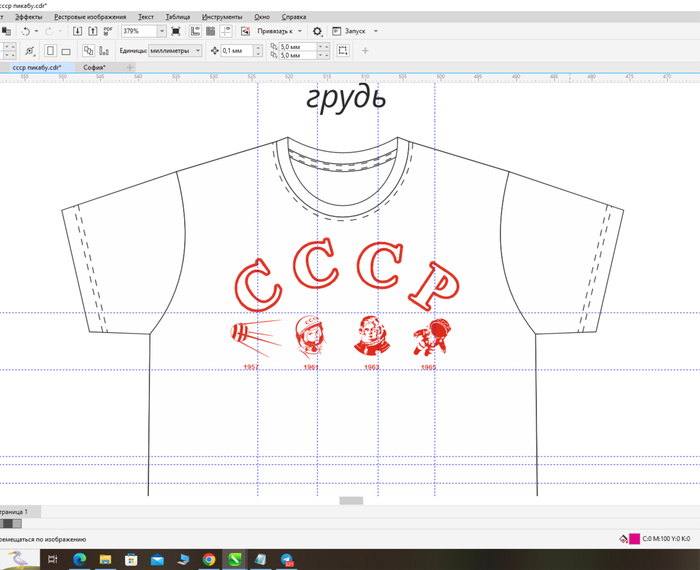Open the Эффекты menu
The height and width of the screenshot is (570, 700).
[29, 17]
